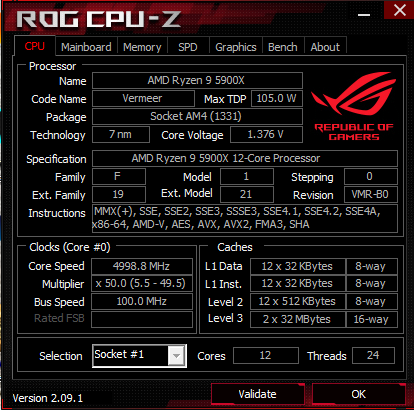
Task: Click the OK button
Action: [359, 394]
